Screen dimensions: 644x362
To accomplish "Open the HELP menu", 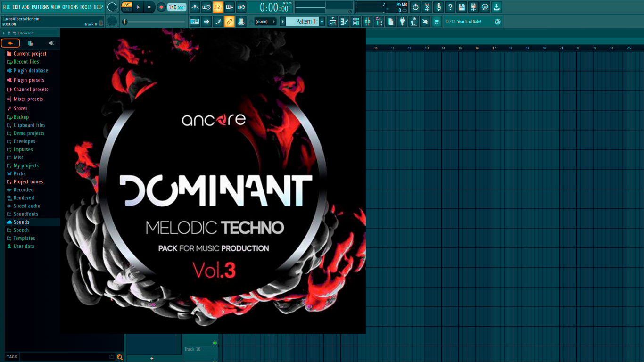I will point(98,7).
